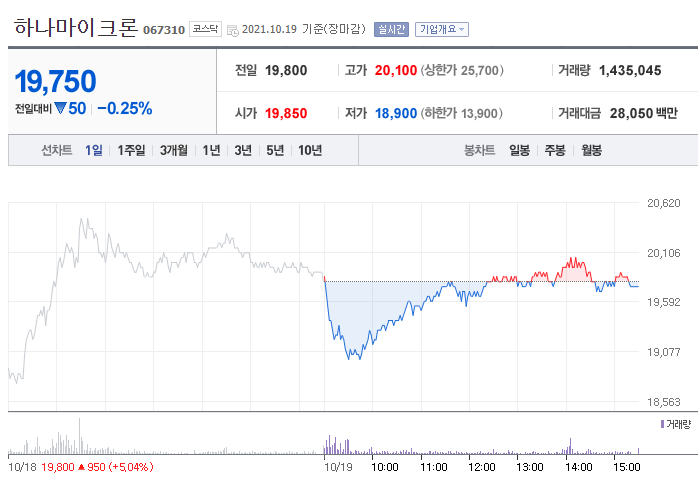Click the 13:00 time axis label
The image size is (698, 484).
click(x=530, y=467)
